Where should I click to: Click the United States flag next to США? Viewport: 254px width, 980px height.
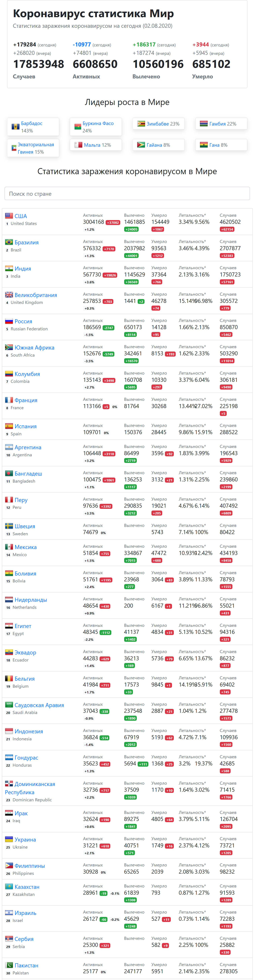9,216
